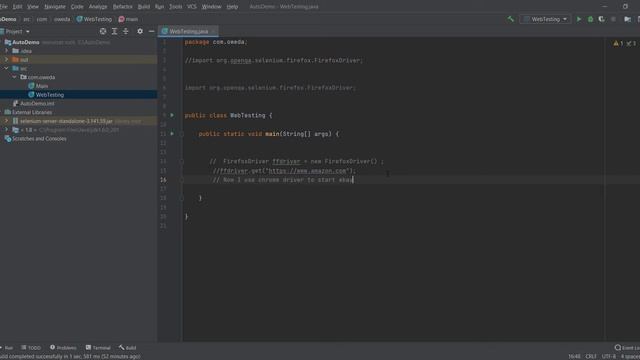Hide the Project tool window
This screenshot has width=640, height=360.
pos(151,31)
